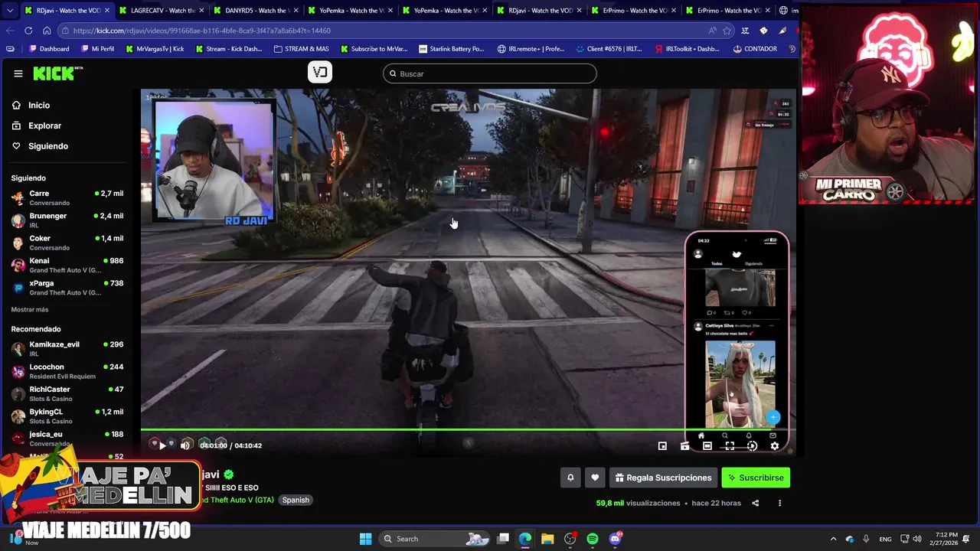Open xParga's channel
This screenshot has width=980, height=551.
tap(67, 287)
